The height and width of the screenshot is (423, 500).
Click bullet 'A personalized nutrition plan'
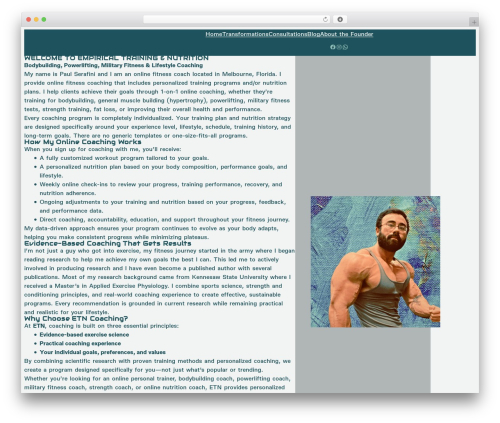click(163, 171)
